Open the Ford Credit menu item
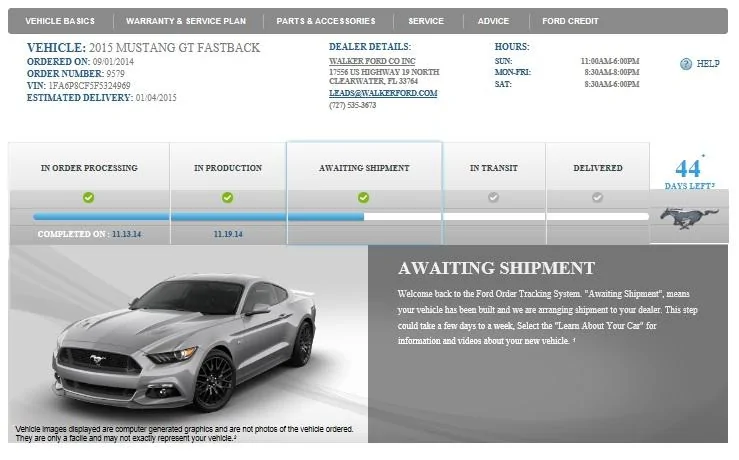The width and height of the screenshot is (739, 460). click(x=570, y=21)
